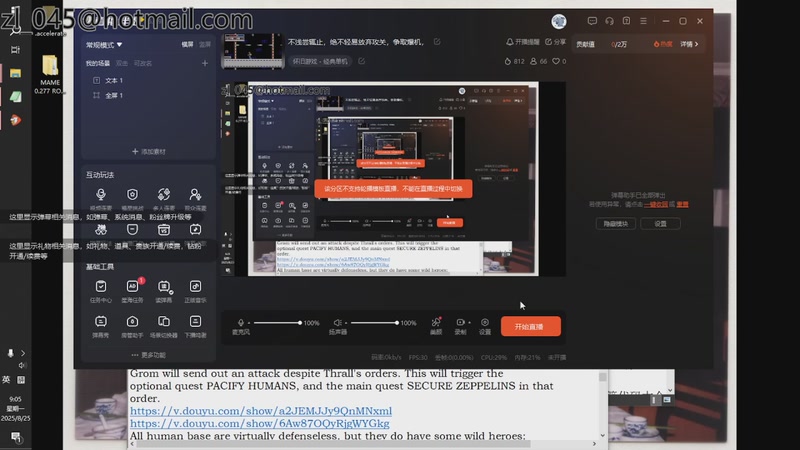Screen dimensions: 800x450
Task: Open the headset customer service icon
Action: tap(609, 21)
